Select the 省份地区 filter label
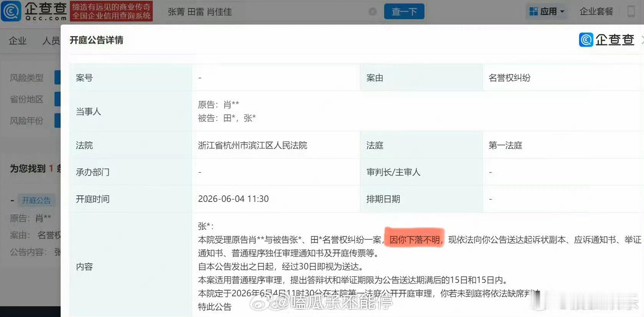 26,99
